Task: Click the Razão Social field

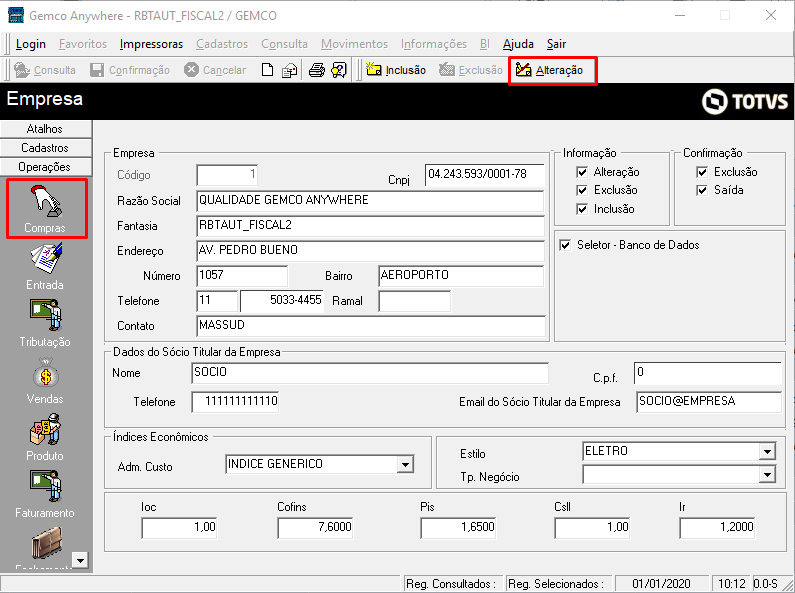Action: 370,201
